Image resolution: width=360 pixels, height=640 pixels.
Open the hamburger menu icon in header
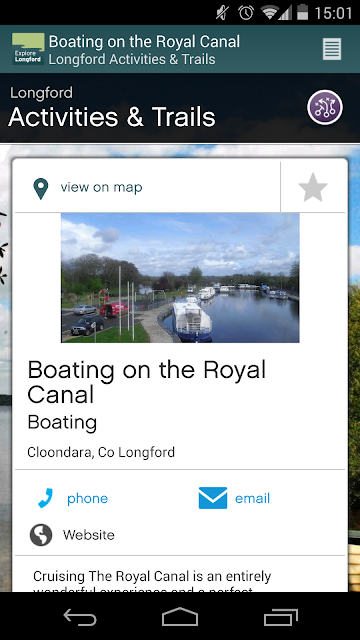click(331, 49)
